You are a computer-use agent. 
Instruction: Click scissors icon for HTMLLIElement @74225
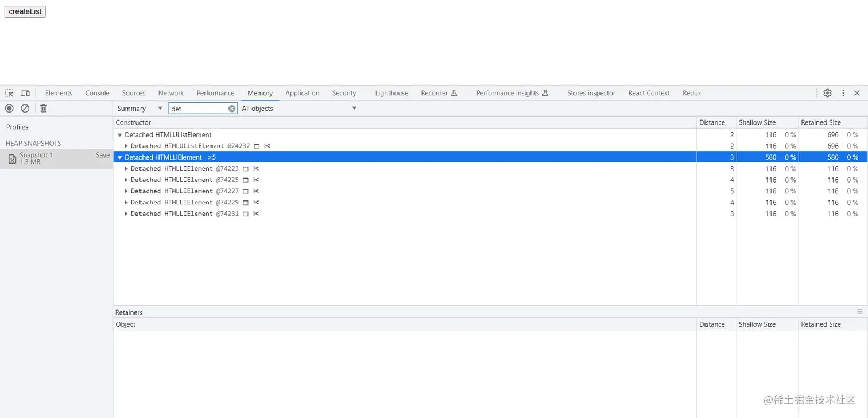[x=256, y=180]
